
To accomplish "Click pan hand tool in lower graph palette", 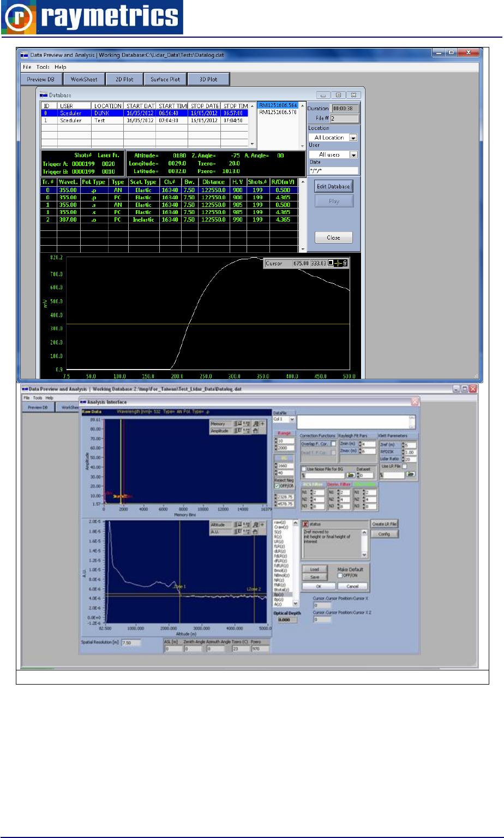I will (256, 531).
